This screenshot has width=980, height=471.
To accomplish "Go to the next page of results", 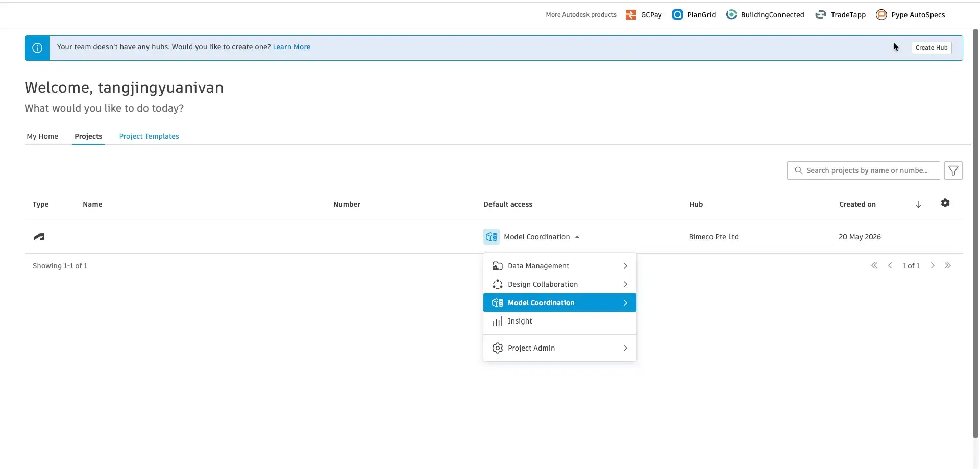I will [x=933, y=265].
